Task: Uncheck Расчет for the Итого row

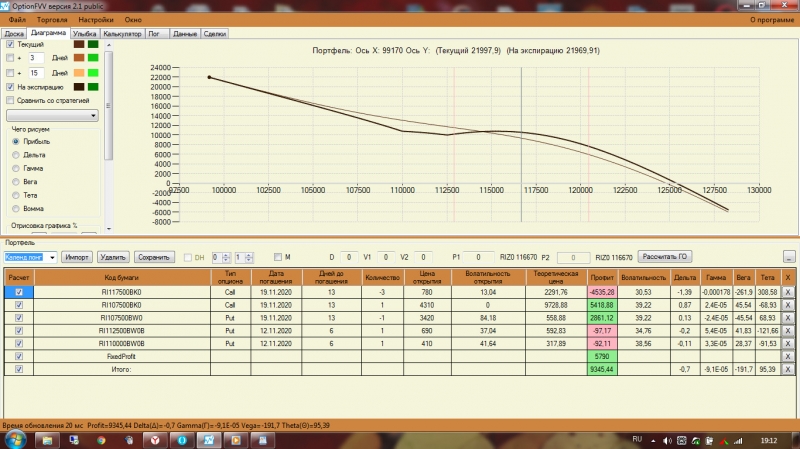Action: point(19,369)
